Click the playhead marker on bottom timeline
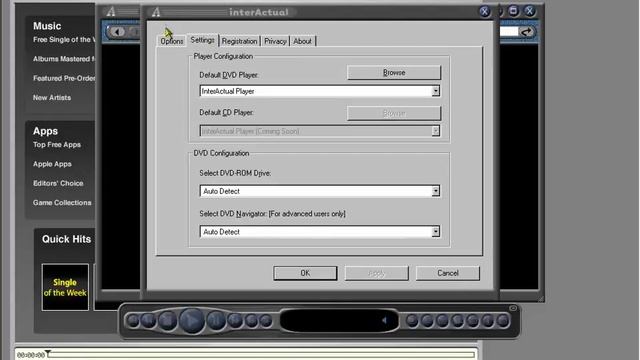640x360 pixels. coord(48,353)
